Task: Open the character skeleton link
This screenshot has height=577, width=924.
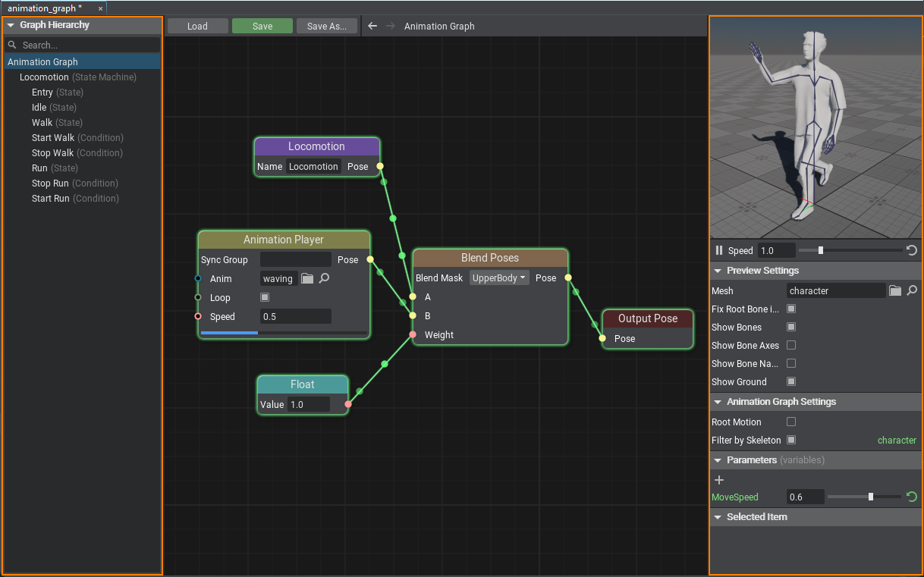Action: [897, 440]
